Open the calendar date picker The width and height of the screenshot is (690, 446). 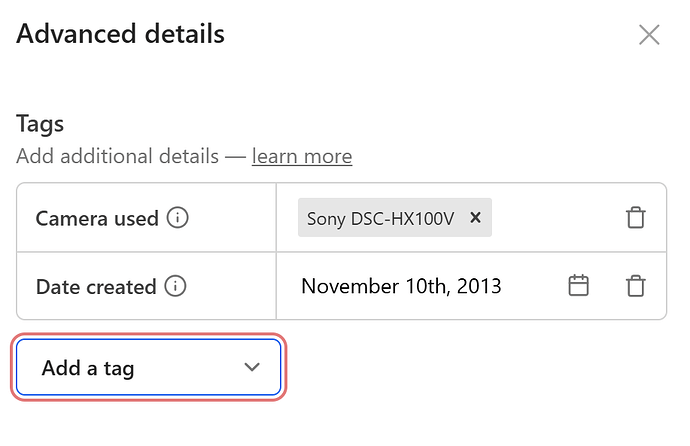(578, 285)
